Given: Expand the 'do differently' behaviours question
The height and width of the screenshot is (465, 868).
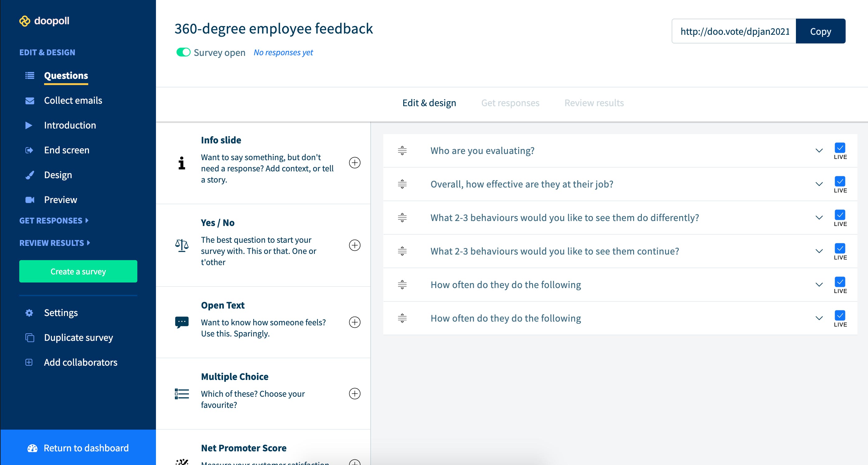Looking at the screenshot, I should pyautogui.click(x=819, y=218).
